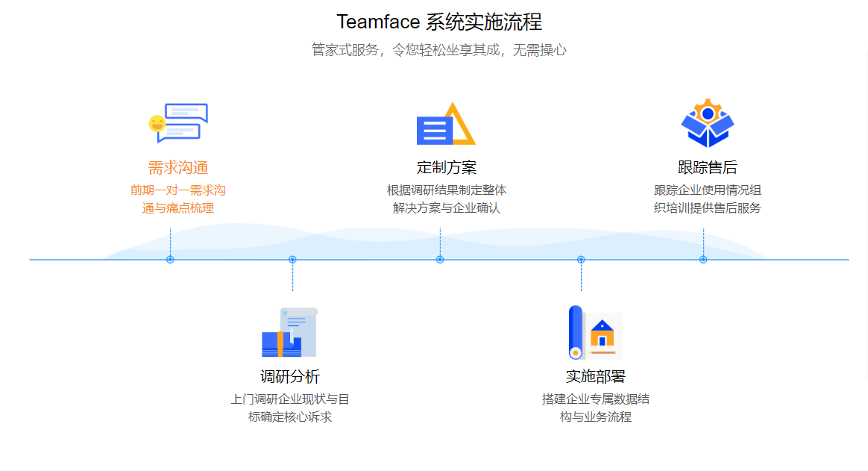Viewport: 868px width, 471px height.
Task: Click the 调研分析 heading link
Action: click(291, 375)
